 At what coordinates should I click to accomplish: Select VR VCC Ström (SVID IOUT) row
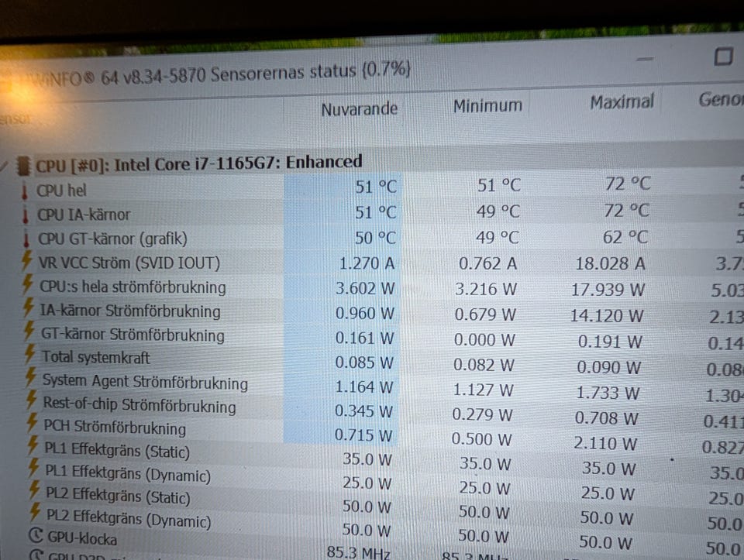coord(372,263)
